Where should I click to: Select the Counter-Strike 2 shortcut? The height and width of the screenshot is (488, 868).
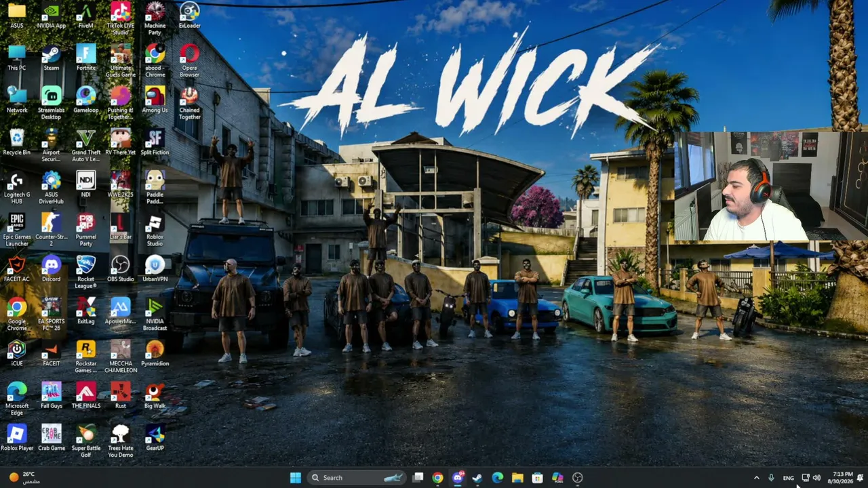pyautogui.click(x=52, y=230)
